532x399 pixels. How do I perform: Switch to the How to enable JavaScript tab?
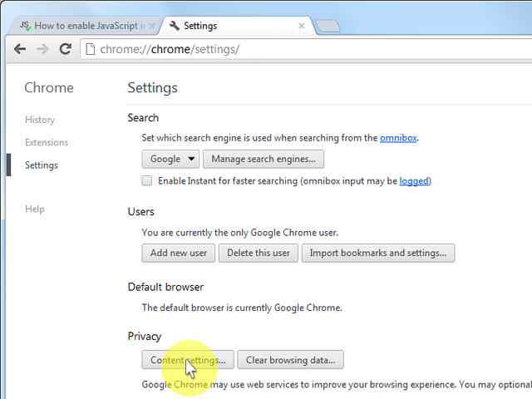pos(85,26)
